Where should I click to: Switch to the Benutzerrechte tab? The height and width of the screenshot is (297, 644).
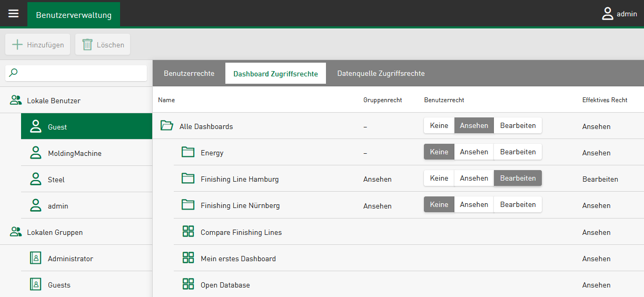click(189, 73)
